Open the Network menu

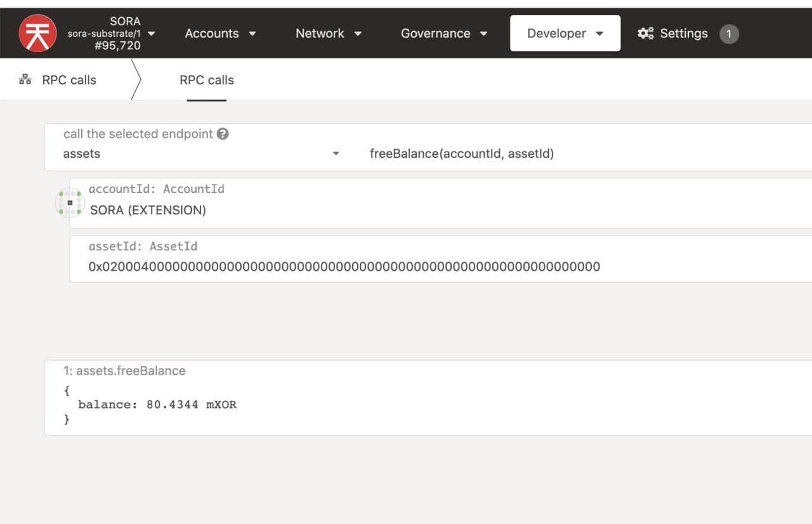click(x=328, y=34)
